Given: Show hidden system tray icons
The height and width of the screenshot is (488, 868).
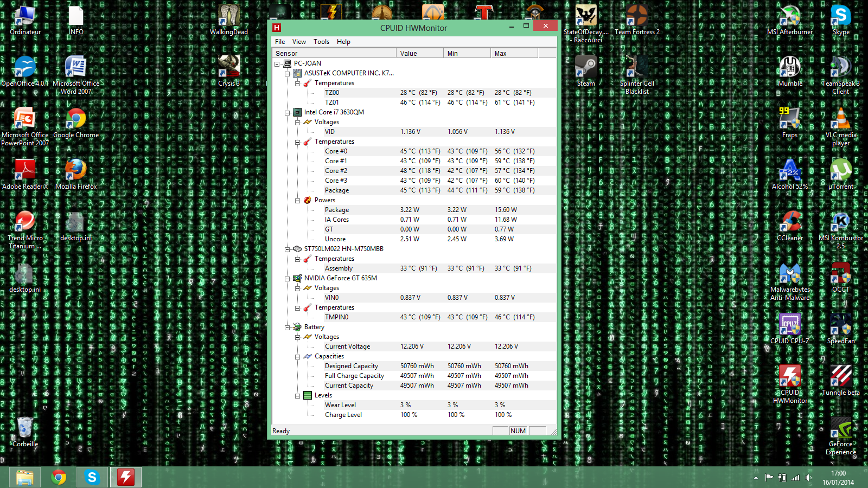Looking at the screenshot, I should coord(756,478).
